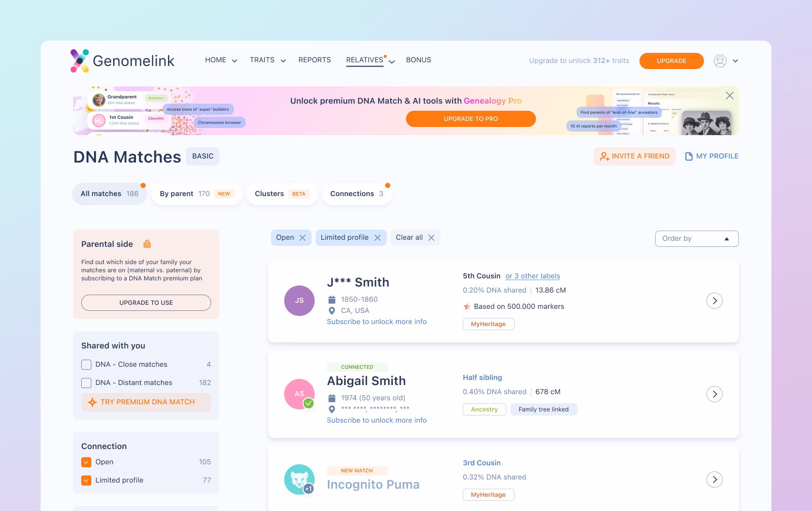Open the account dropdown chevron
Screen dimensions: 812x511
tap(735, 61)
